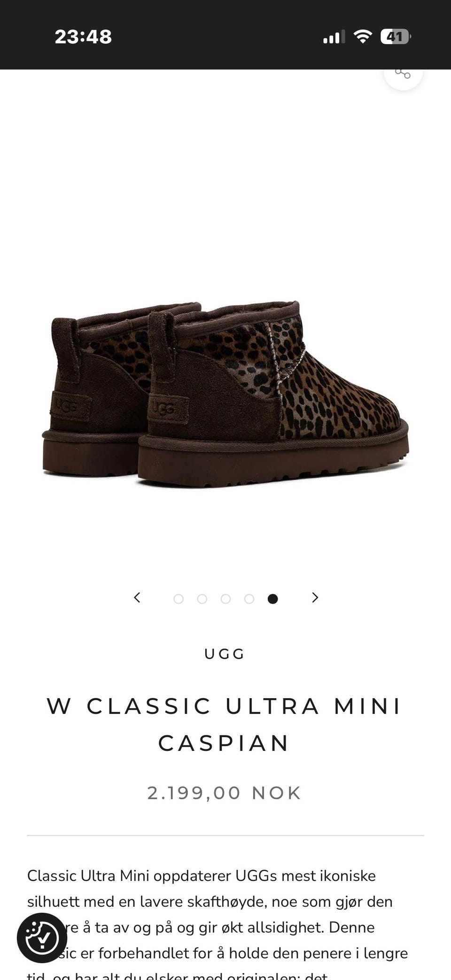Select the fourth carousel dot

tap(249, 599)
